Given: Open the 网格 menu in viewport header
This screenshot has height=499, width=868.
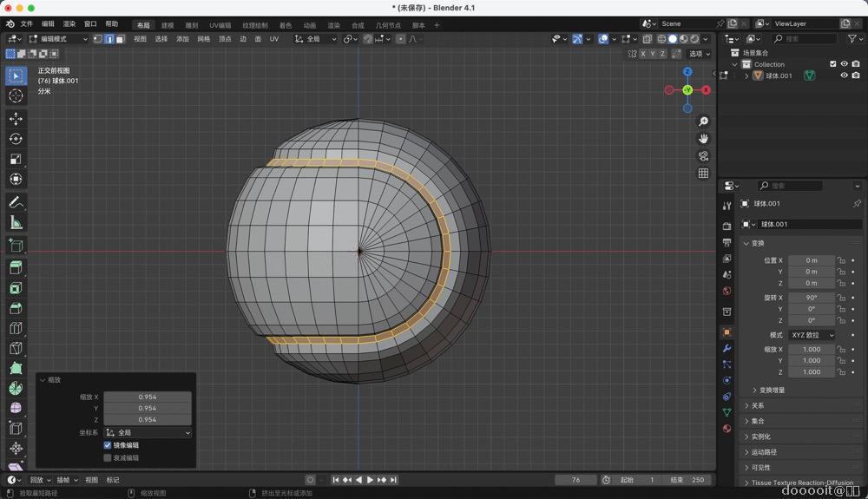Looking at the screenshot, I should 204,39.
